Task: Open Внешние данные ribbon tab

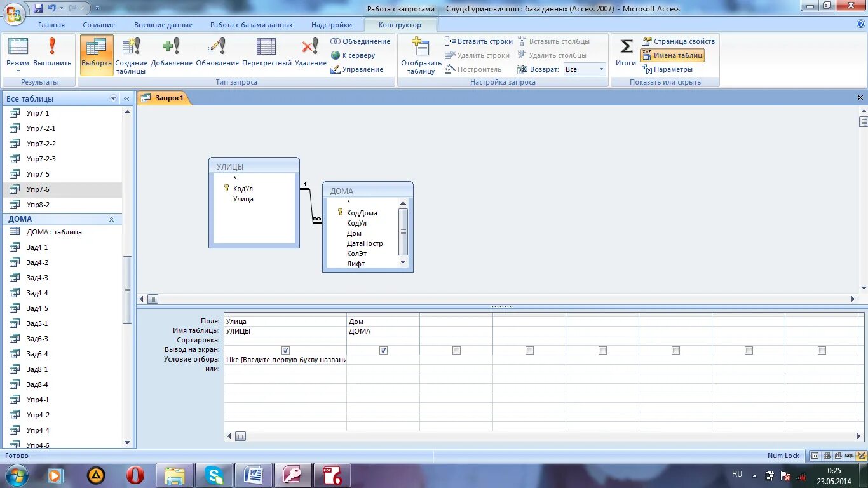Action: pos(163,25)
